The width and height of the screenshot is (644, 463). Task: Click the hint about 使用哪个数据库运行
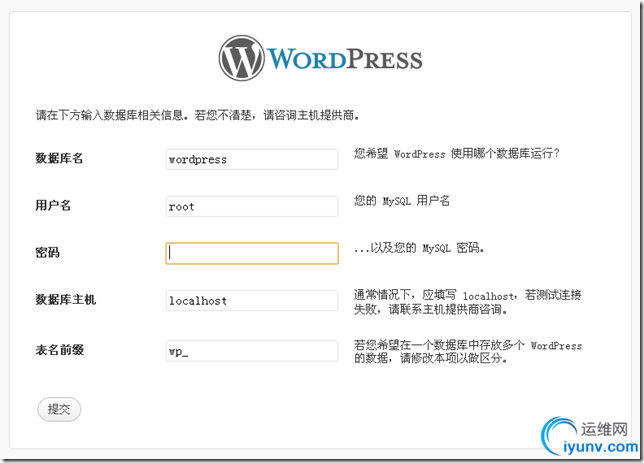tap(457, 154)
